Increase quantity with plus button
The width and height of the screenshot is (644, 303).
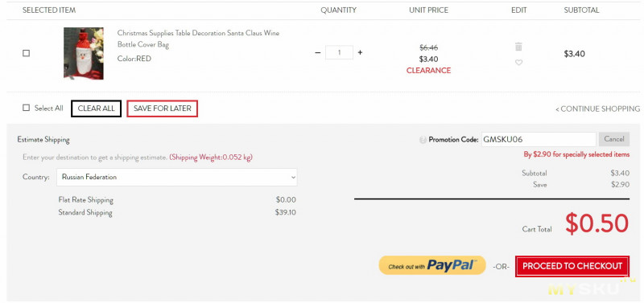coord(360,52)
